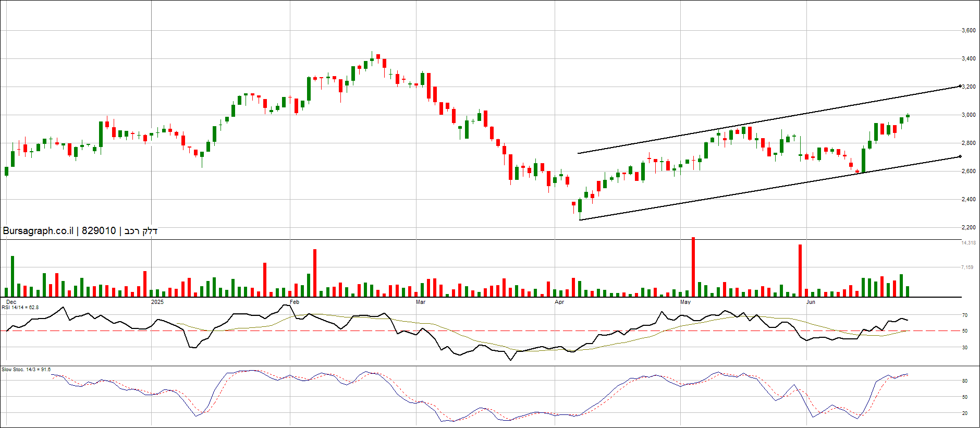Click the Dec label on the time axis
Screen dimensions: 980x428
click(x=11, y=302)
